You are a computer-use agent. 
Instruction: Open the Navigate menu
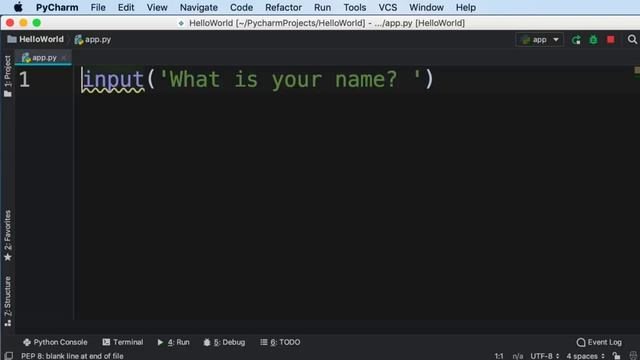click(199, 7)
